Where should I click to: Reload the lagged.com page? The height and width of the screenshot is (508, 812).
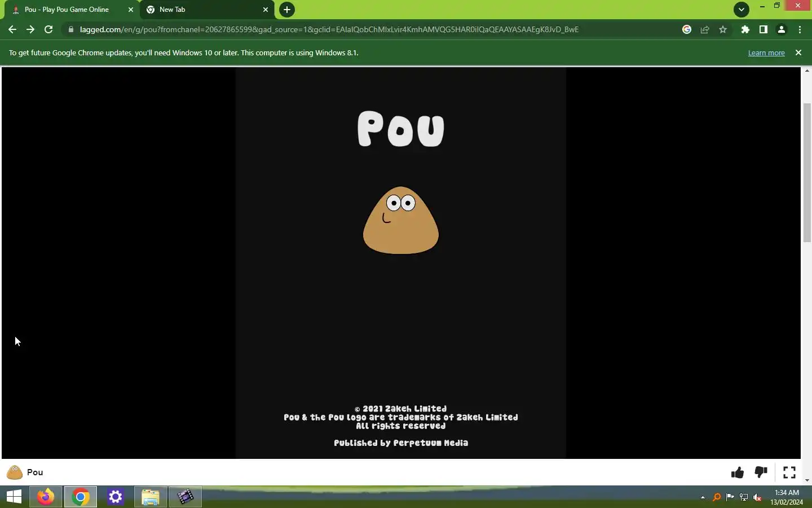point(48,29)
